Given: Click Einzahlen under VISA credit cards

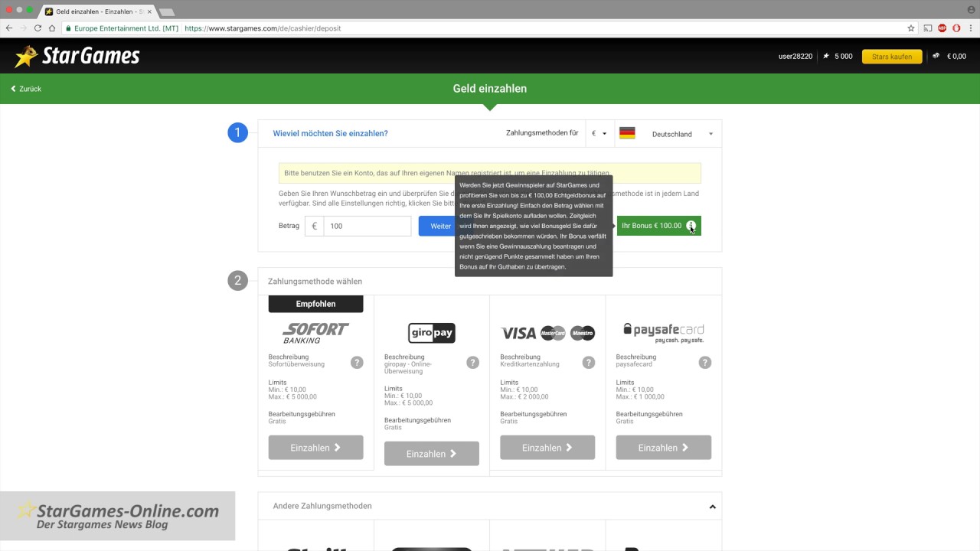Looking at the screenshot, I should 547,448.
